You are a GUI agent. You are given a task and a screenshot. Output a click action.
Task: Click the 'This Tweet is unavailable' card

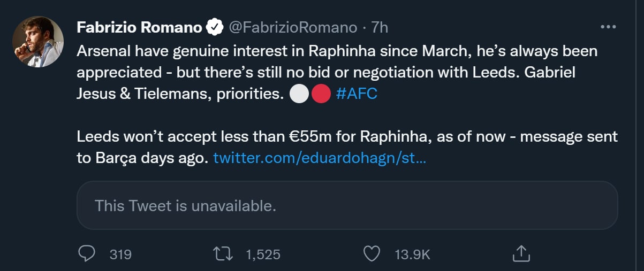[x=347, y=205]
